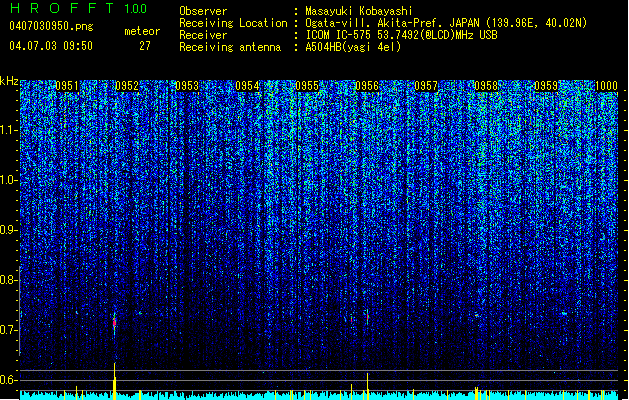Image resolution: width=629 pixels, height=400 pixels.
Task: Click the 0959 time marker
Action: coord(546,86)
